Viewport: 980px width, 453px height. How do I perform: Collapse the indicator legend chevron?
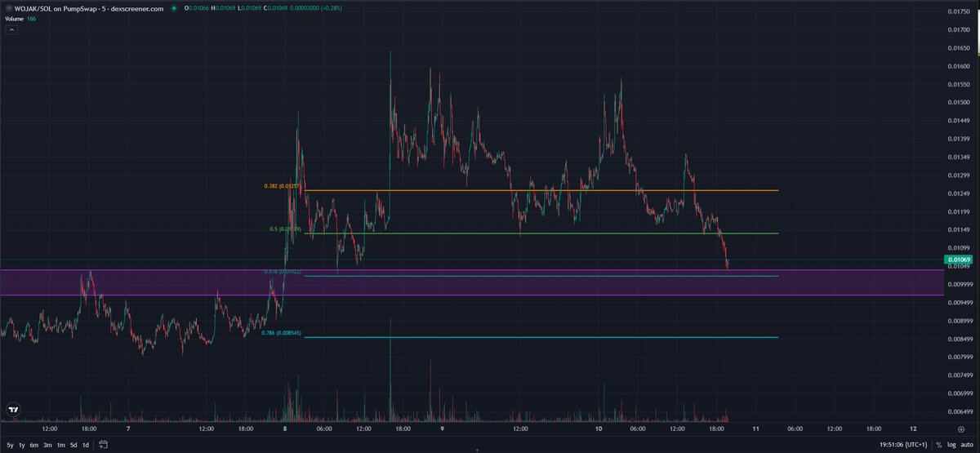12,29
